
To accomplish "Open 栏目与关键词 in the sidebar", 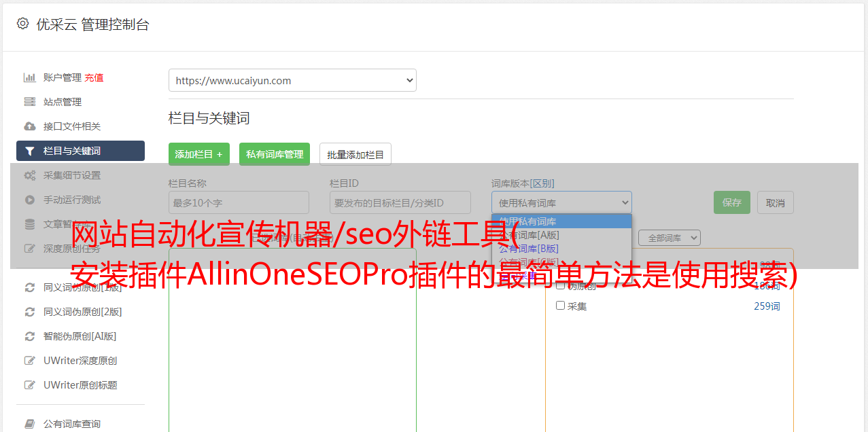I will [80, 151].
